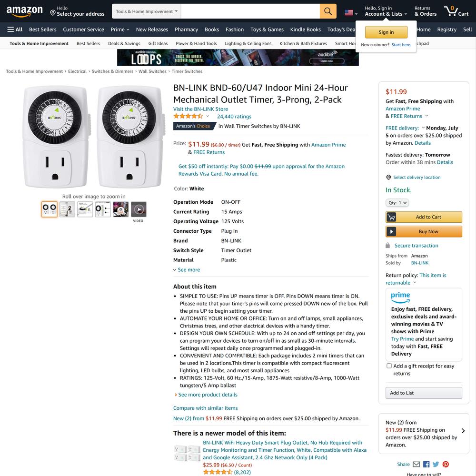Click the orange search magnifier button
The image size is (476, 476).
[328, 11]
